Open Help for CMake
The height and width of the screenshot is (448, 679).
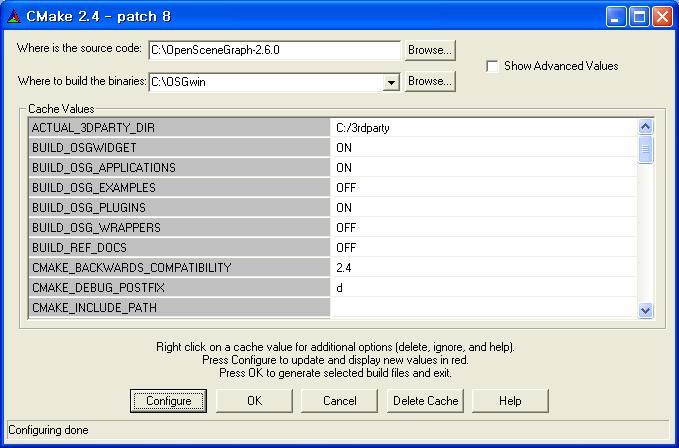pyautogui.click(x=510, y=401)
